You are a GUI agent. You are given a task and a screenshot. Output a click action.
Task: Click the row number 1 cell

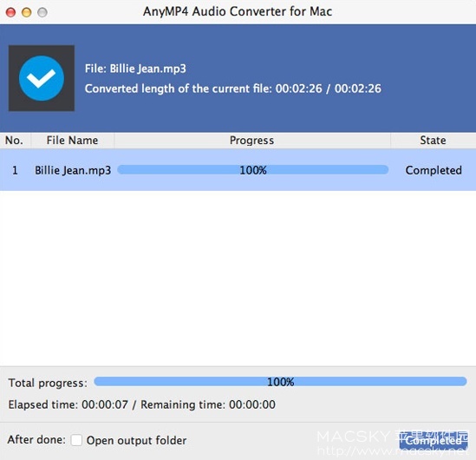pyautogui.click(x=15, y=170)
